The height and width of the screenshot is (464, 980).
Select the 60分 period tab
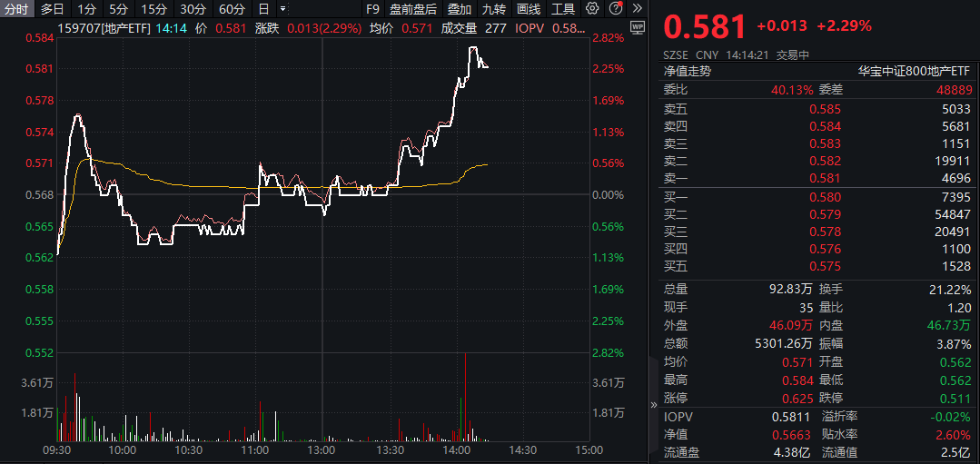point(232,9)
